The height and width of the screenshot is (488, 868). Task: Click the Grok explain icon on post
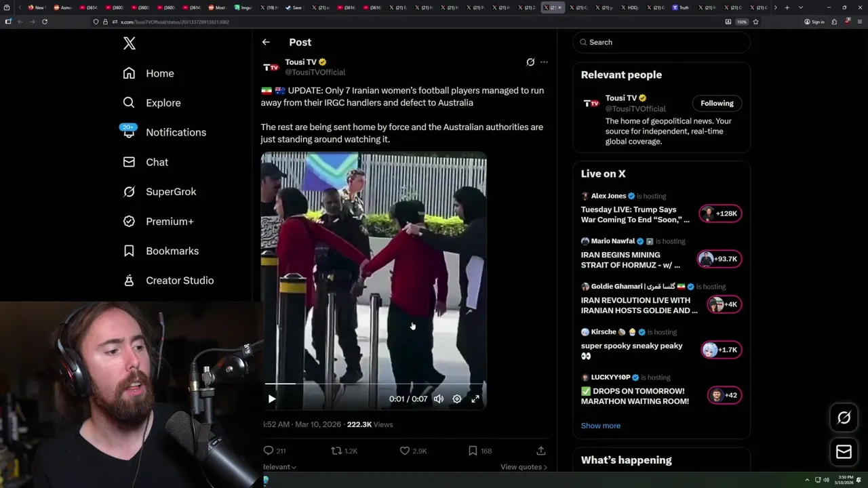tap(530, 62)
